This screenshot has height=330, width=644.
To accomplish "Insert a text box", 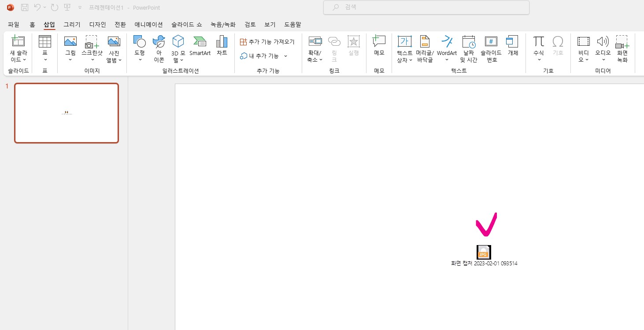I will 404,48.
